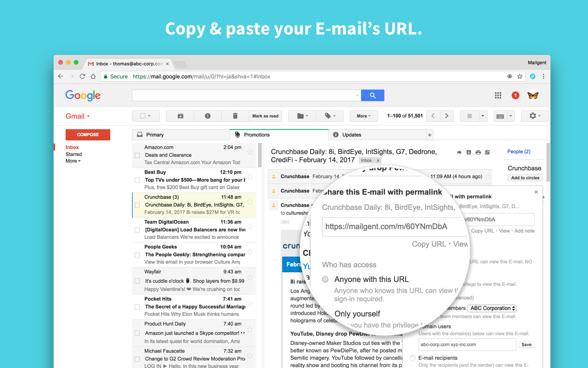Click the blue search magnifier button
Image resolution: width=588 pixels, height=368 pixels.
click(x=373, y=95)
